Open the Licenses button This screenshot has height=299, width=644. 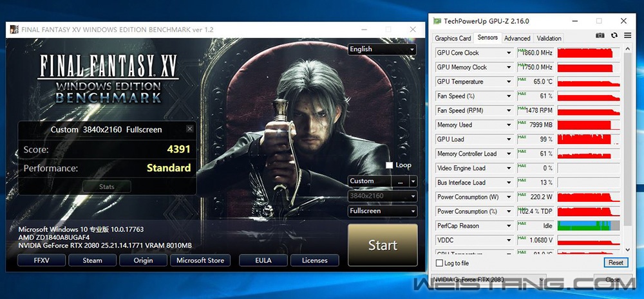(315, 260)
